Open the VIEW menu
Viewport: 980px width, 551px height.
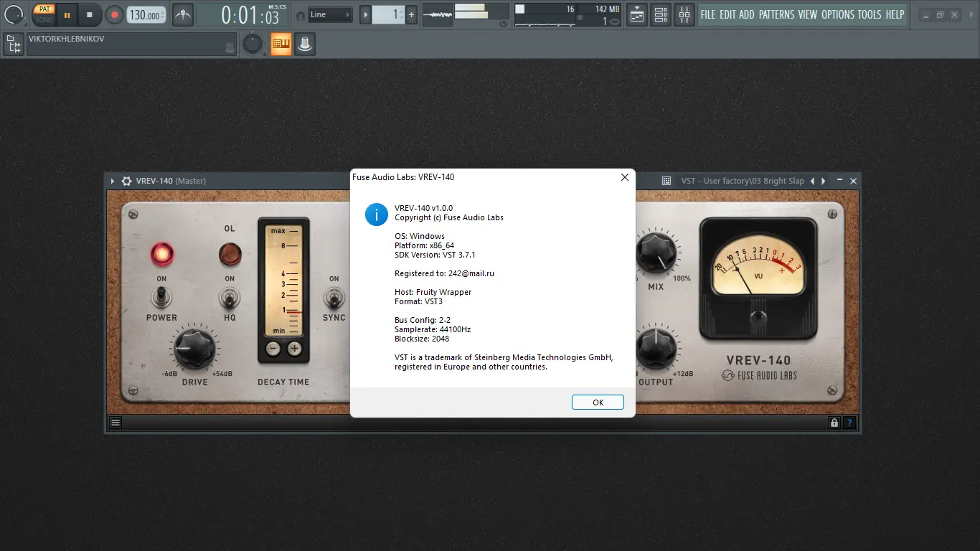tap(808, 14)
